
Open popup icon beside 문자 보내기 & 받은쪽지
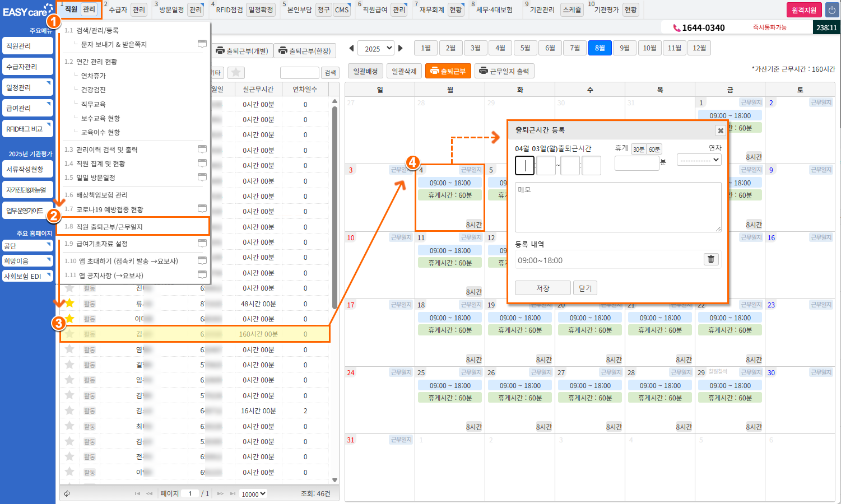[x=202, y=44]
